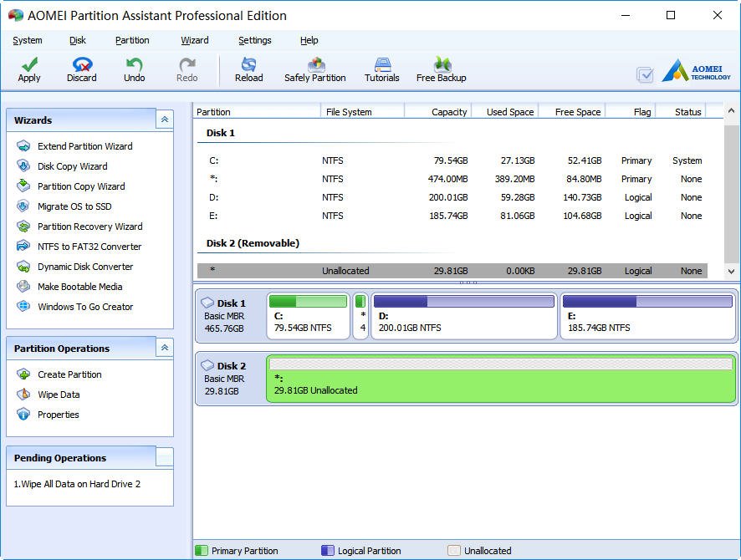The height and width of the screenshot is (560, 741).
Task: Click Create Partition in Partition Operations
Action: tap(69, 374)
